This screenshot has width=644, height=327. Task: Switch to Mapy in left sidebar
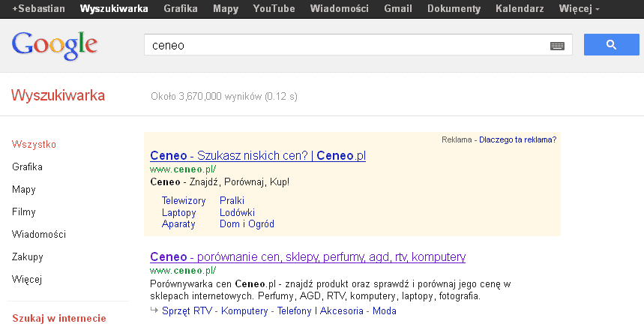pyautogui.click(x=24, y=190)
